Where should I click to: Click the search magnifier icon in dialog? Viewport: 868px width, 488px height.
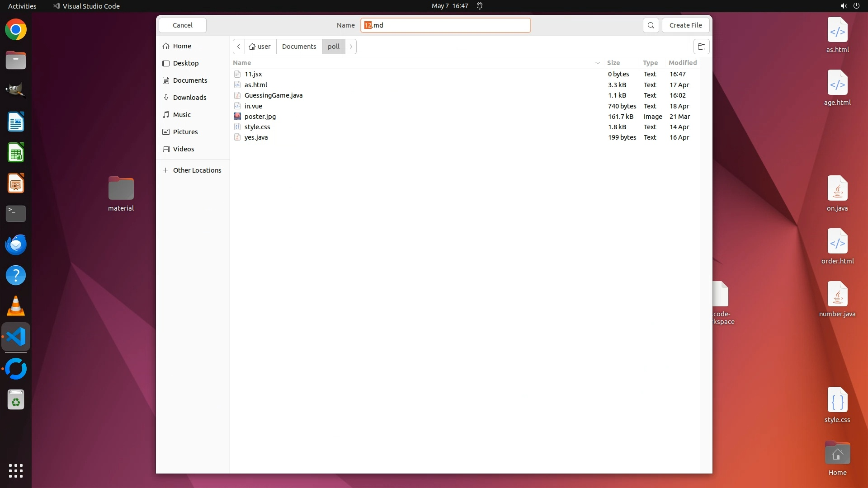[651, 25]
